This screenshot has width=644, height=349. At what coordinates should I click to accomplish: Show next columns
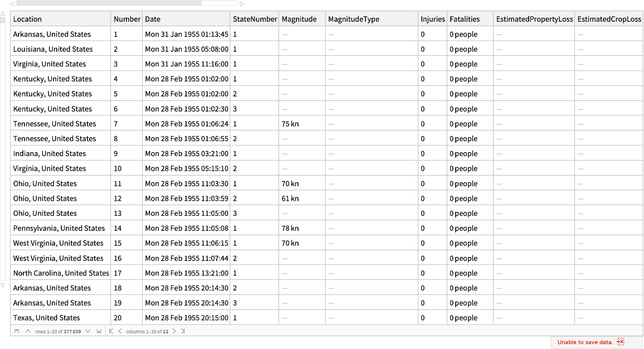pyautogui.click(x=174, y=331)
